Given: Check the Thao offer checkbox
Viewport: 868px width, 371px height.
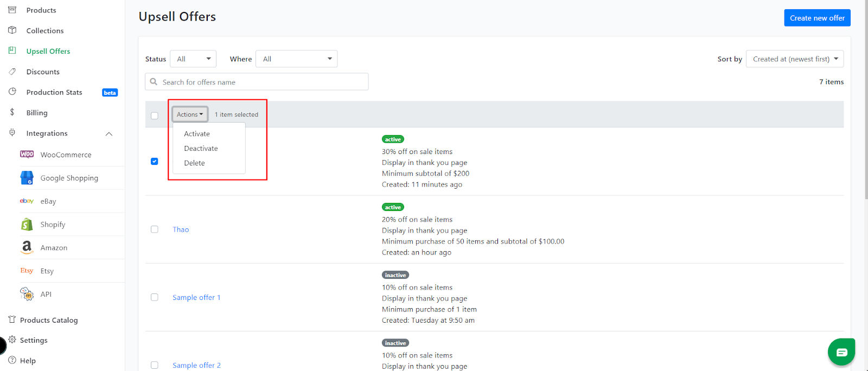Looking at the screenshot, I should point(155,229).
